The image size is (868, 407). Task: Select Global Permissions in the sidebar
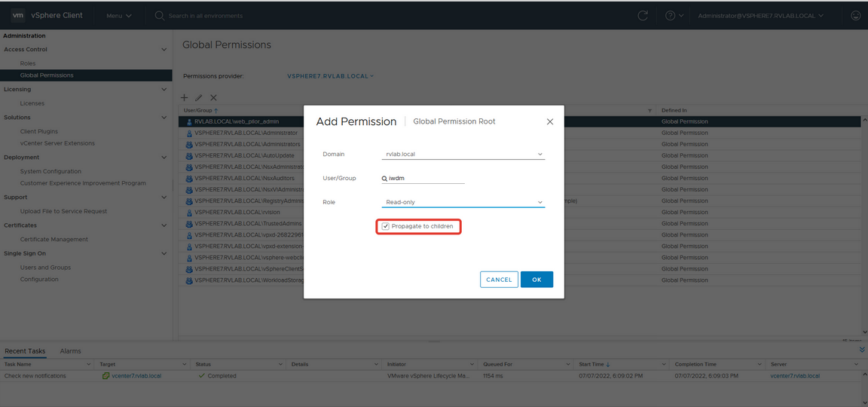[47, 75]
